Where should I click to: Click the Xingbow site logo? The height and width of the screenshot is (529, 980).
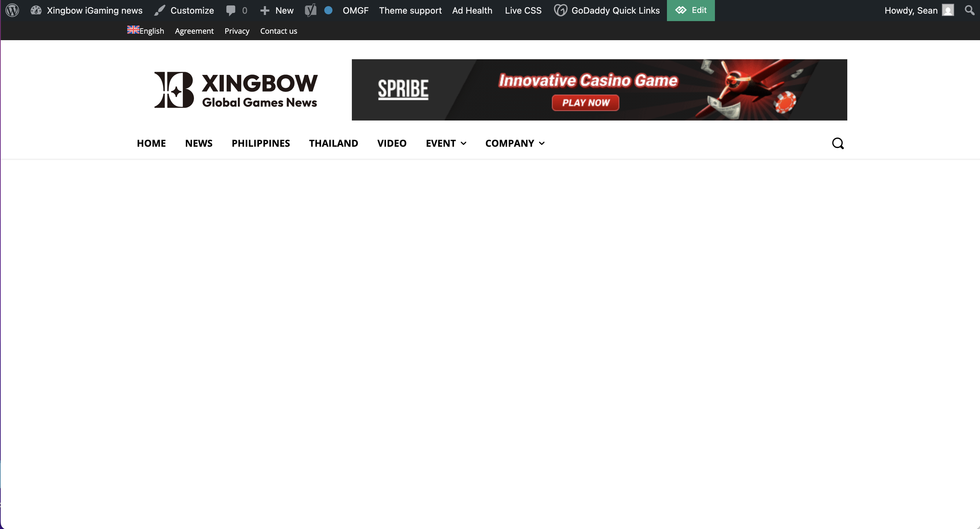point(236,90)
